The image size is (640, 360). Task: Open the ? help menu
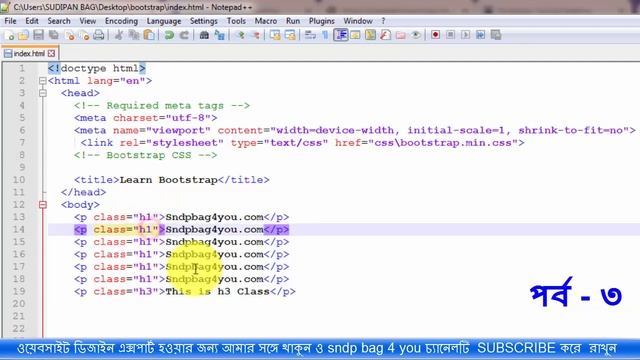coord(383,21)
